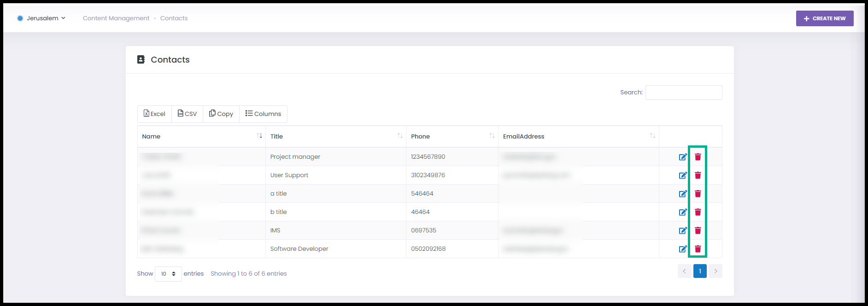Go to previous page arrow
The image size is (868, 306).
pos(684,271)
